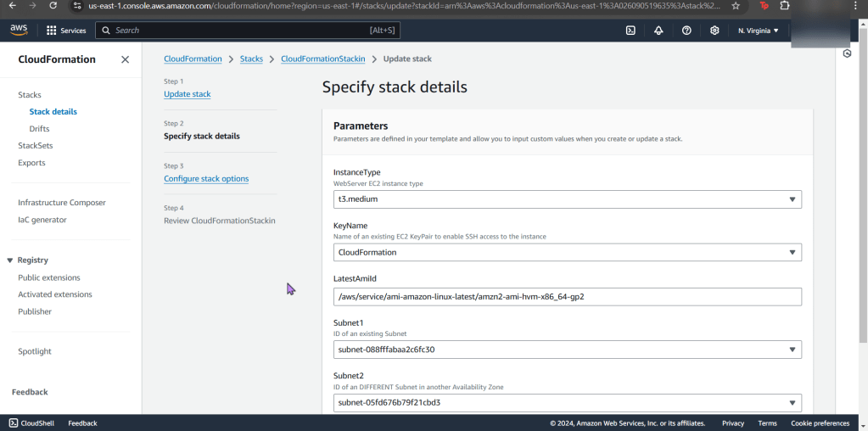Launch CloudShell from the top bar icon
The width and height of the screenshot is (868, 431).
coord(630,31)
